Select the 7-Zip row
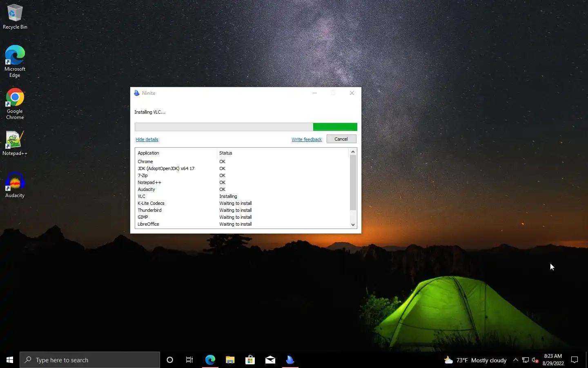 click(x=243, y=175)
